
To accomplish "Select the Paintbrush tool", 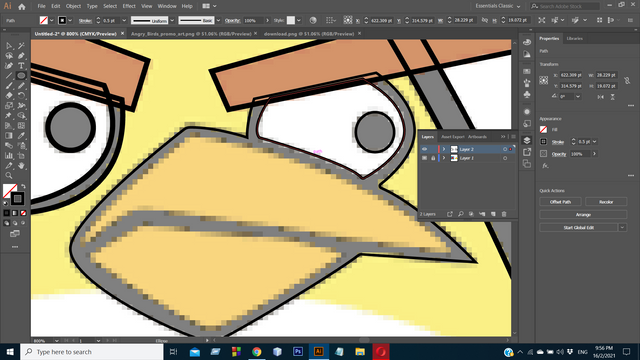I will [x=9, y=85].
